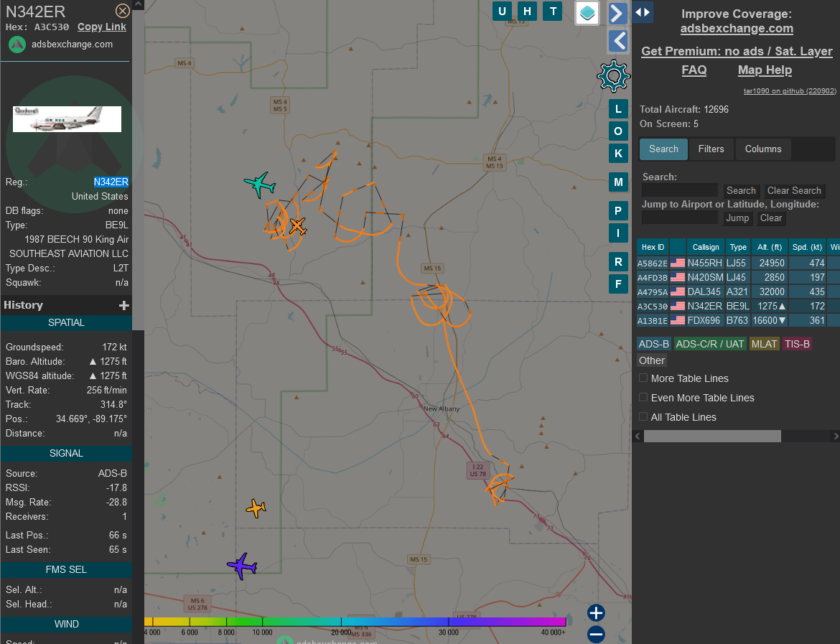Select the yellow aircraft near bottom left
840x644 pixels.
click(x=256, y=508)
